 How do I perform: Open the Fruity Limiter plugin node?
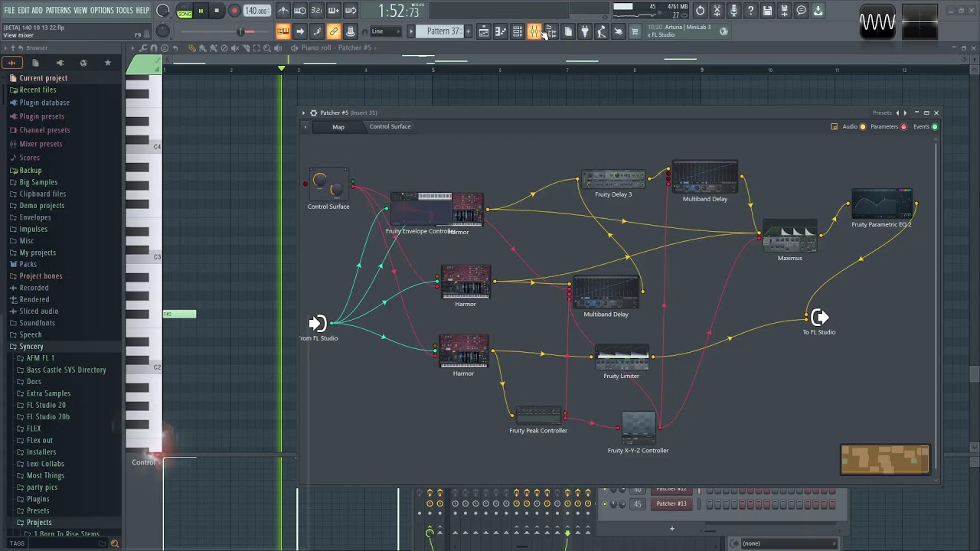621,357
